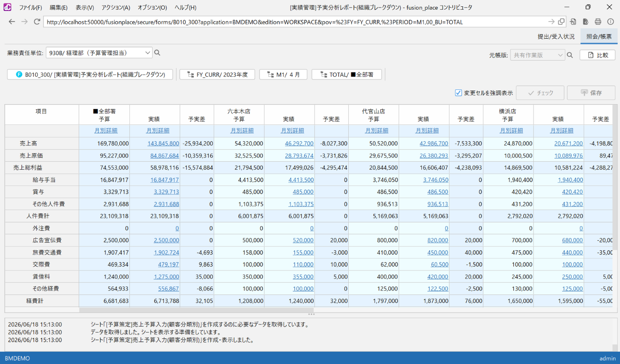Click the 六本木店 column group header
The width and height of the screenshot is (620, 364).
239,111
